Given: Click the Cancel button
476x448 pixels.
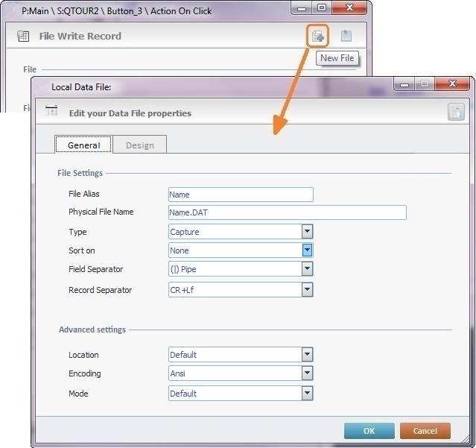Looking at the screenshot, I should click(x=425, y=431).
